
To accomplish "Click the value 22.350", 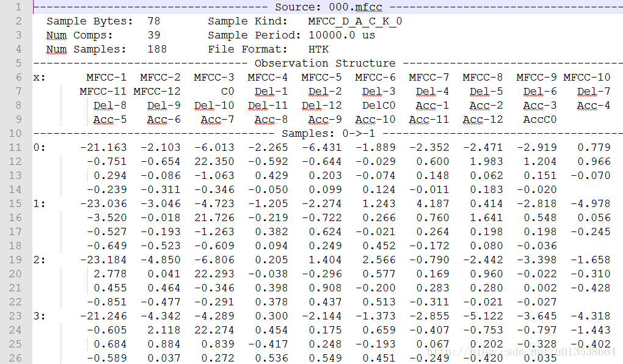I will pyautogui.click(x=214, y=162).
